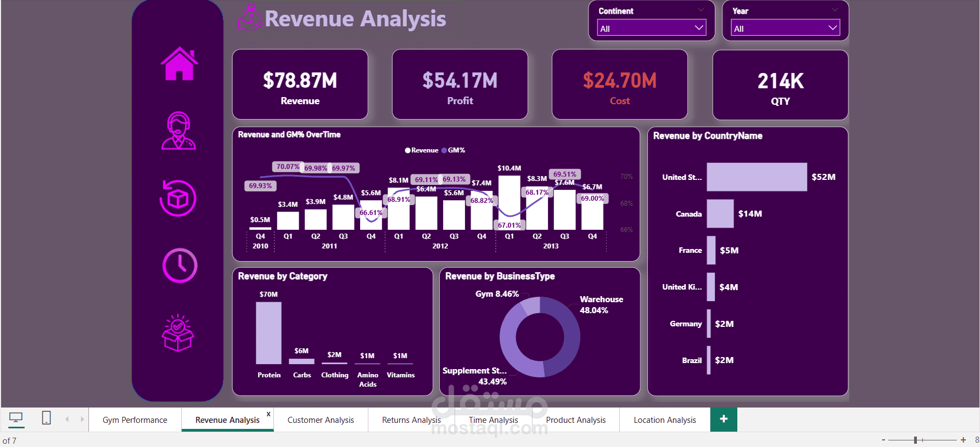980x447 pixels.
Task: Click the 2012 year axis label
Action: click(x=440, y=246)
